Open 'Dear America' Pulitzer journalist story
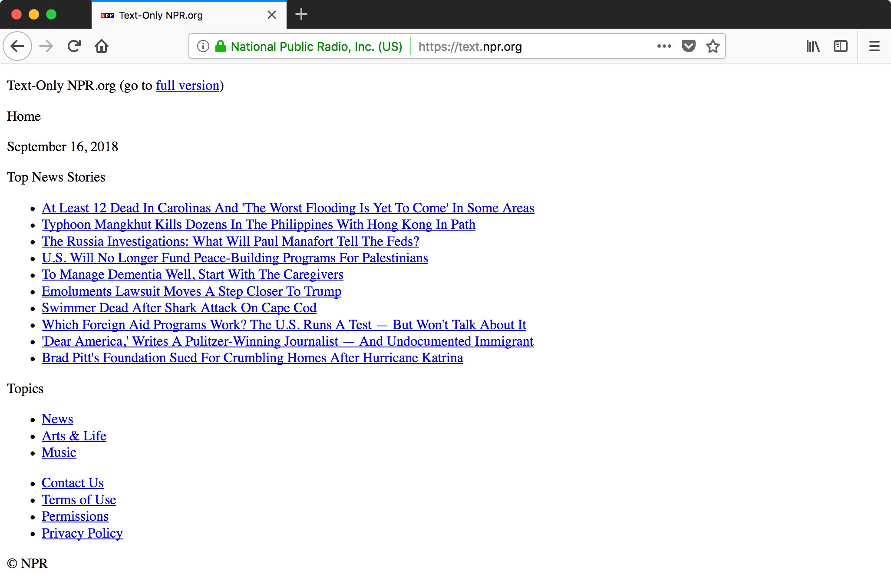This screenshot has width=891, height=588. tap(287, 341)
